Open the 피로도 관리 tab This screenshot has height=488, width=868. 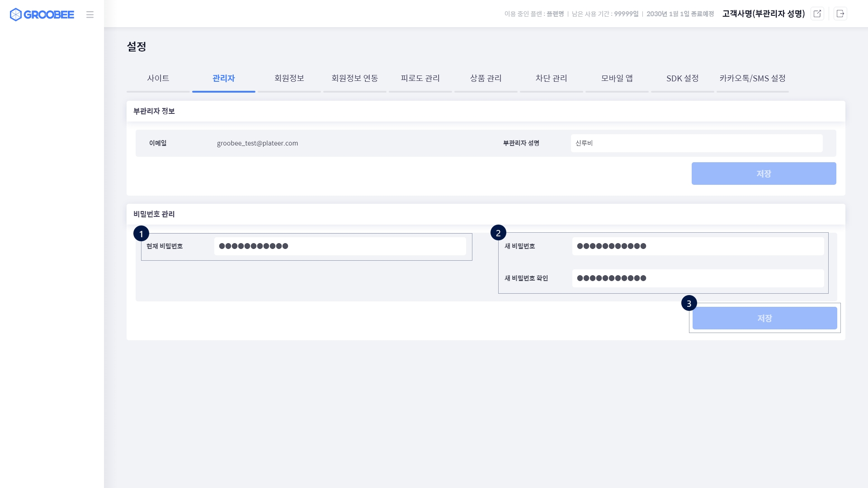tap(420, 78)
